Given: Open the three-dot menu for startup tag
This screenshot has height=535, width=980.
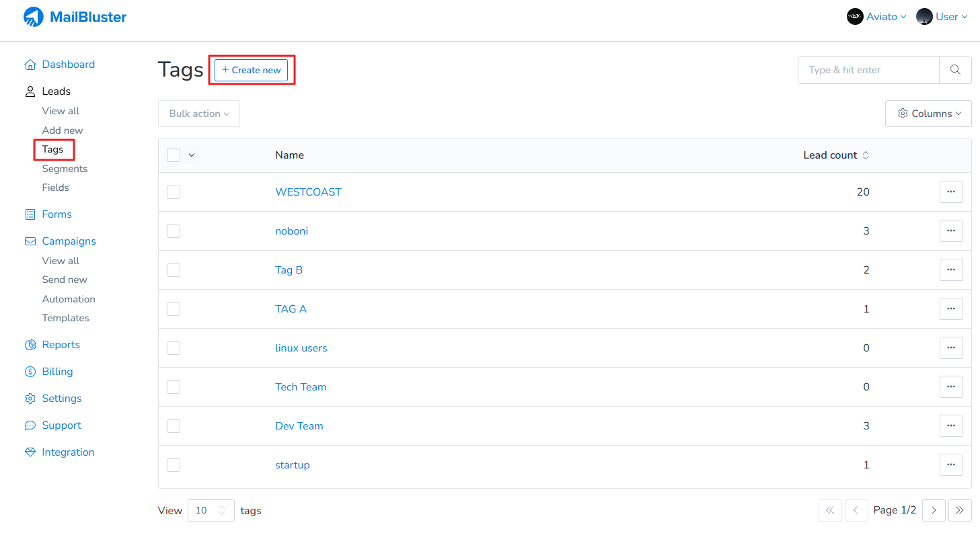Looking at the screenshot, I should pyautogui.click(x=951, y=464).
